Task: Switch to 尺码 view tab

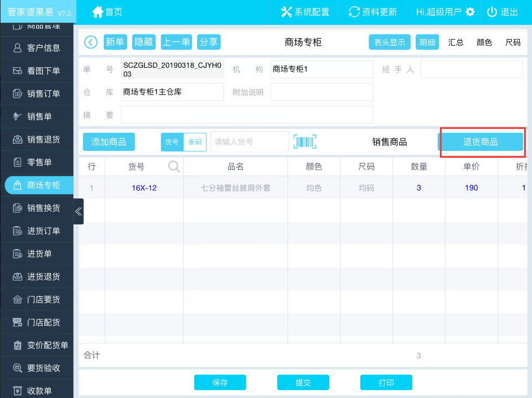Action: [513, 42]
